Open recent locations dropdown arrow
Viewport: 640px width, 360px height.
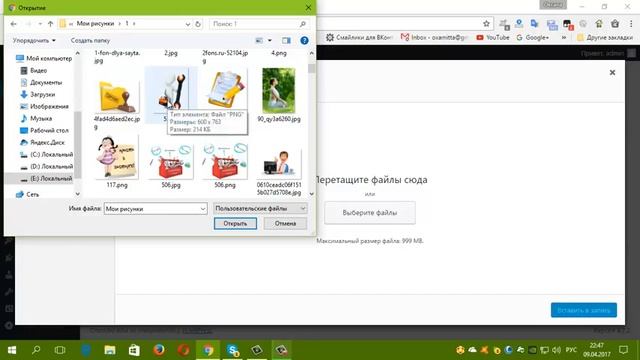pos(40,24)
